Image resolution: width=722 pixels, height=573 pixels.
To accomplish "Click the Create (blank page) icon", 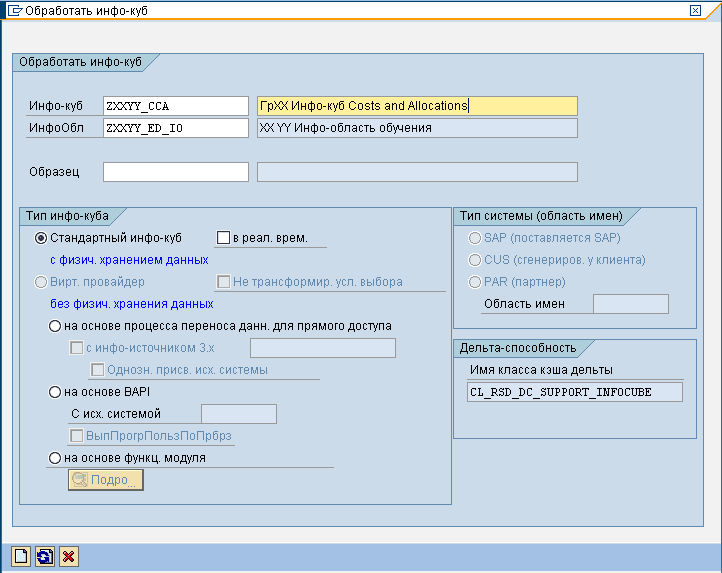I will coord(21,556).
